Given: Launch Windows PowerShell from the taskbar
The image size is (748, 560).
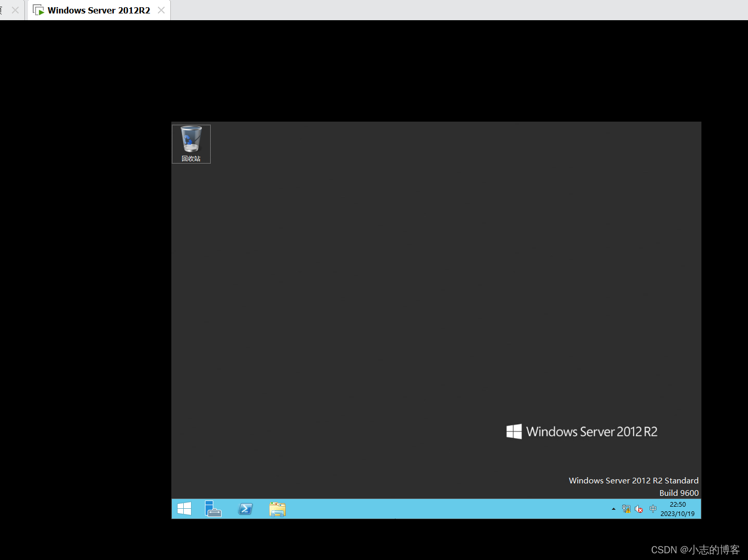Looking at the screenshot, I should pos(245,509).
